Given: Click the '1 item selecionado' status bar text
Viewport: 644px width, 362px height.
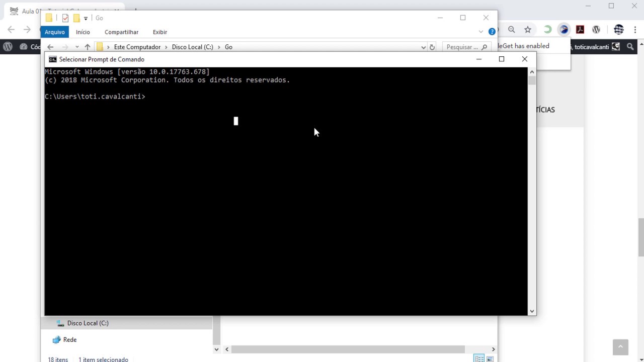Looking at the screenshot, I should coord(103,359).
